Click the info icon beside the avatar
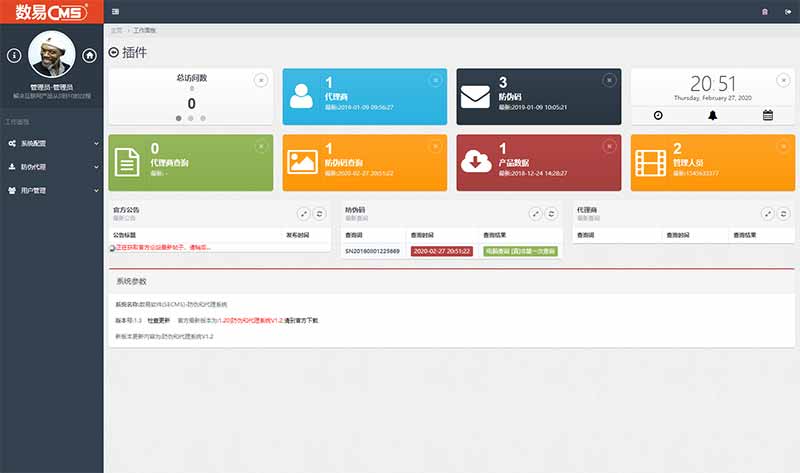 14,55
